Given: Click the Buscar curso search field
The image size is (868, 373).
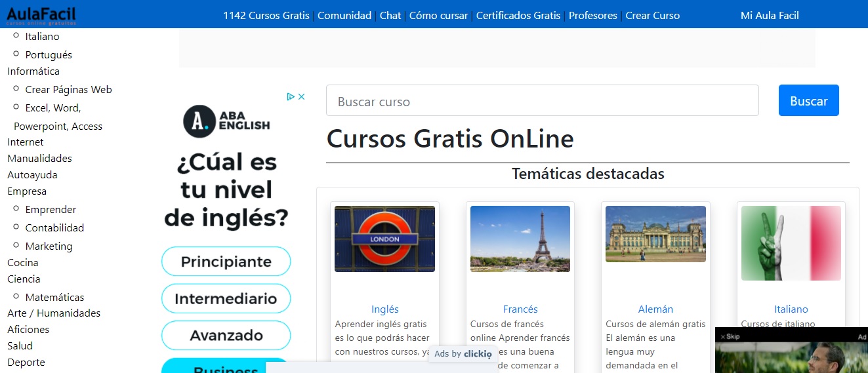Looking at the screenshot, I should coord(542,101).
